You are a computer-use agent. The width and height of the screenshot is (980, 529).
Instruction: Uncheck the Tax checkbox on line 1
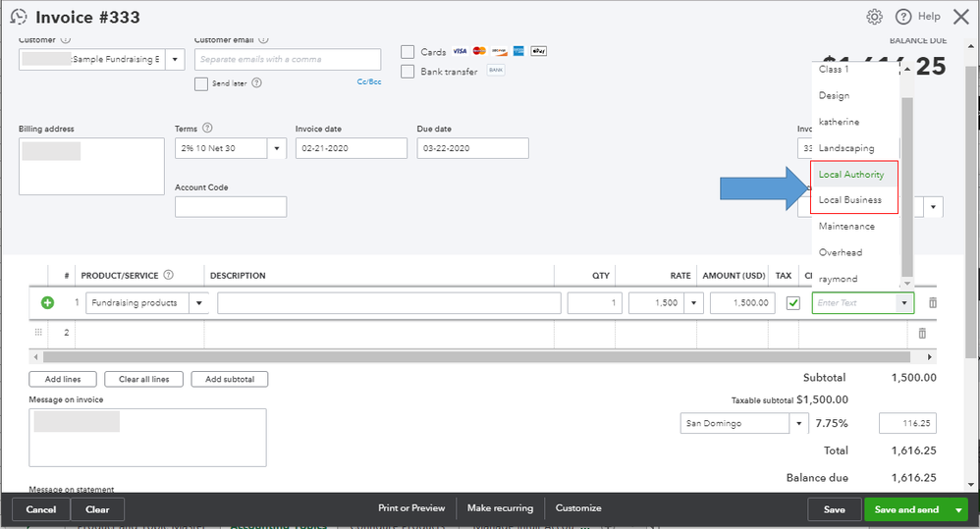click(x=793, y=303)
